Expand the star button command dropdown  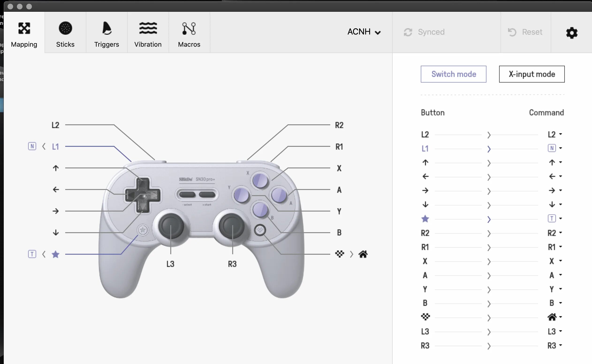[561, 219]
